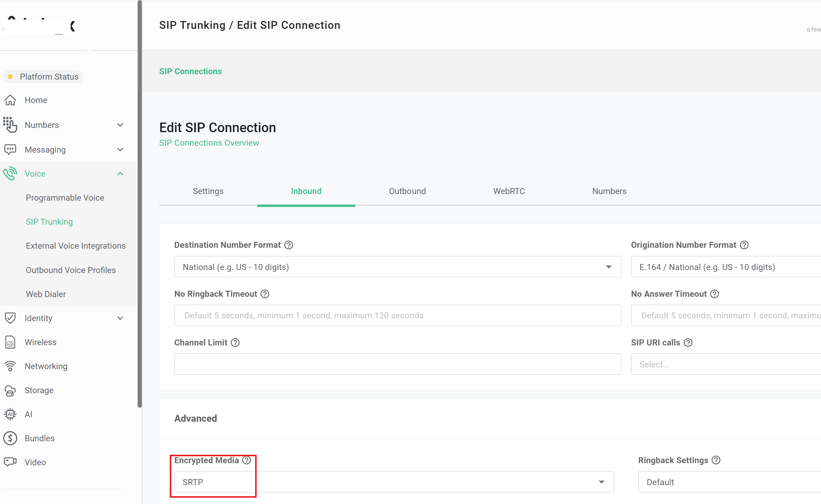The width and height of the screenshot is (821, 504).
Task: Click the Networking wifi icon
Action: point(10,366)
